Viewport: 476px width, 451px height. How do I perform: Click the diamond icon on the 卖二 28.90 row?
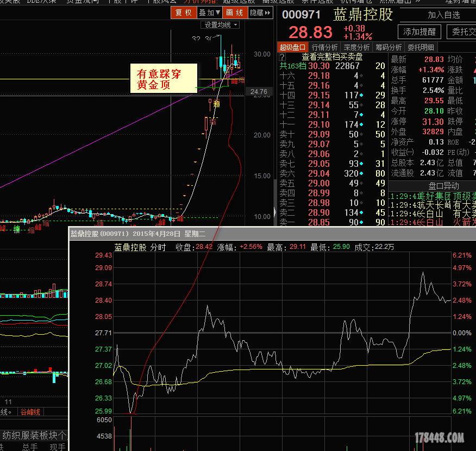(361, 213)
